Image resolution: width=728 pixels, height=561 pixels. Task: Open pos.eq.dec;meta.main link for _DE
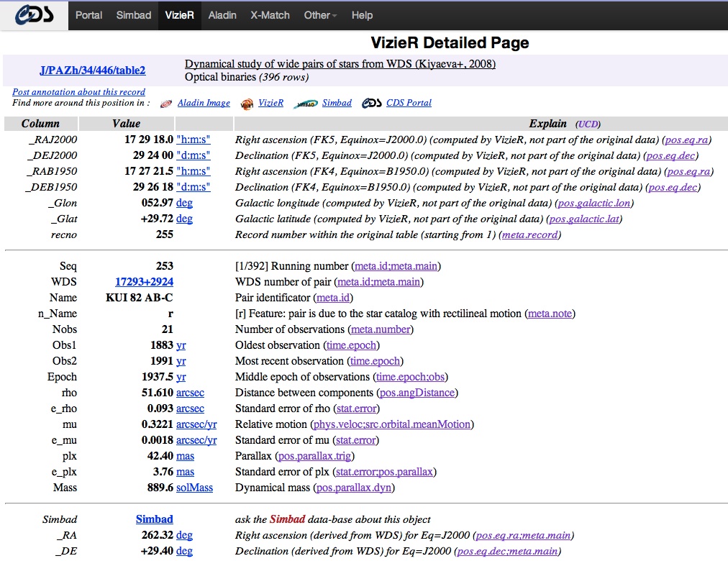pos(507,551)
